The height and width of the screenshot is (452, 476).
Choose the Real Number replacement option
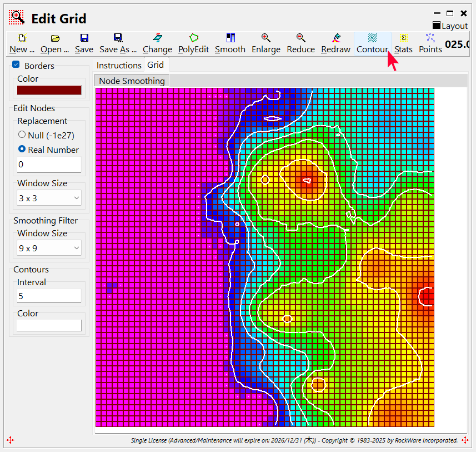click(x=22, y=150)
